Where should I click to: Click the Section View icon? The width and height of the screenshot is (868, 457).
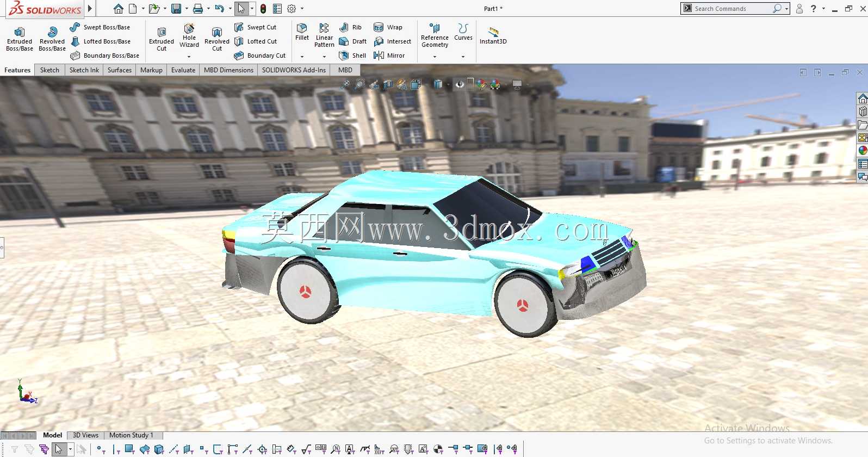(388, 84)
